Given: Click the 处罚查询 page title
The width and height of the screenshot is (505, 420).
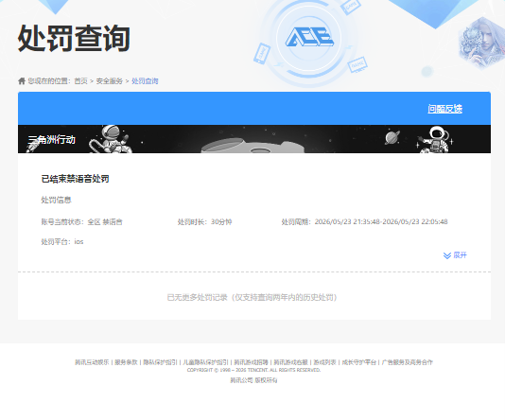Looking at the screenshot, I should 74,39.
